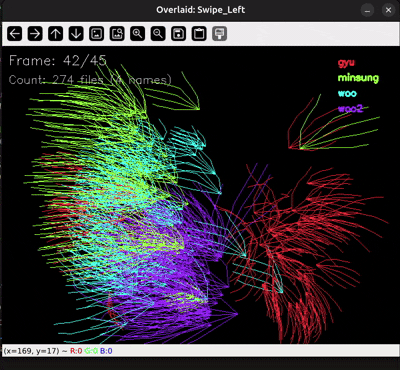Save current image with floppy icon
The height and width of the screenshot is (370, 400).
(179, 34)
